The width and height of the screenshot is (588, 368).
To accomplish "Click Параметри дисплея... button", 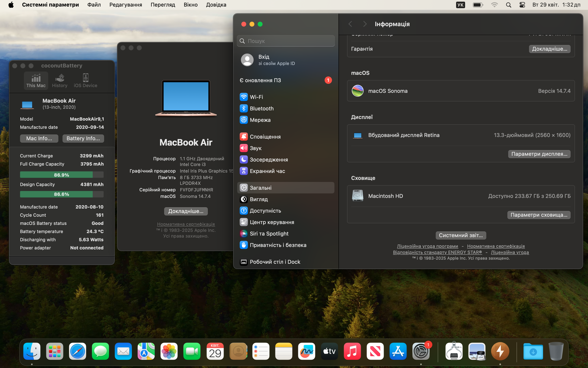I will (x=539, y=154).
